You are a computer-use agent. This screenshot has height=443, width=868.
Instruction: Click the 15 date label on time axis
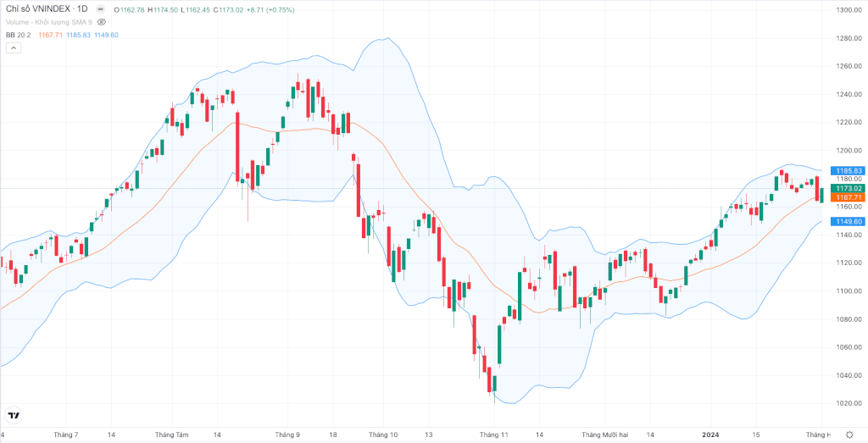[755, 435]
